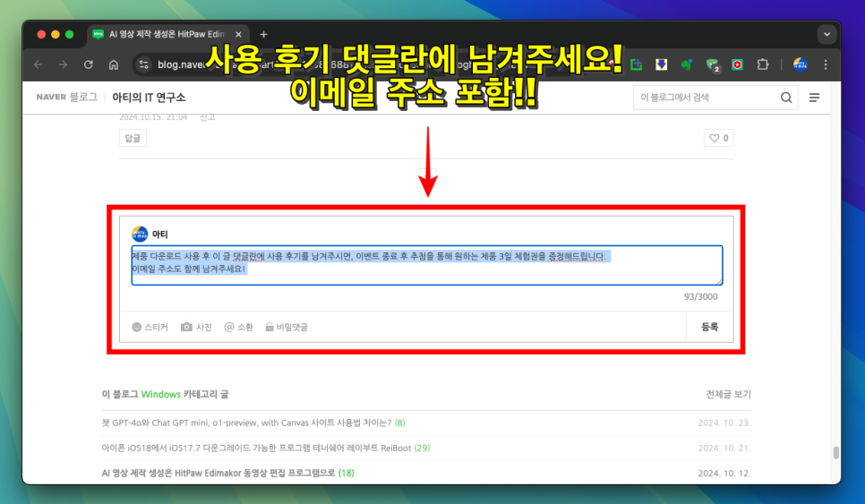
Task: Click the blog search magnifier icon
Action: (786, 98)
